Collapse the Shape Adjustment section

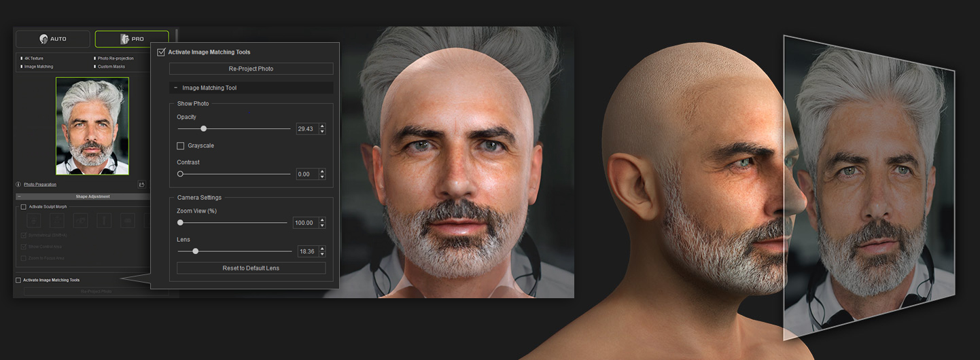[18, 196]
